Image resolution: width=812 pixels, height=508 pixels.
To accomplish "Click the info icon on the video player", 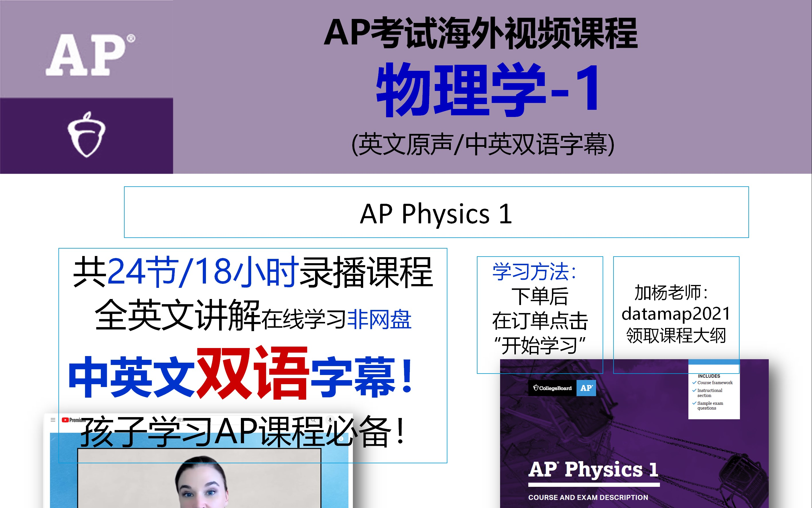I will click(x=341, y=439).
